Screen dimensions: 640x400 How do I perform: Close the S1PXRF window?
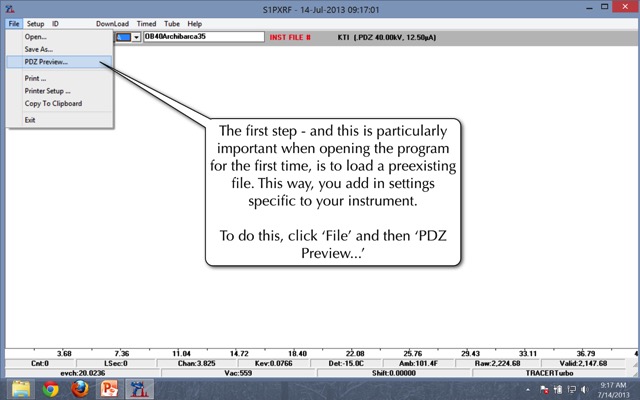click(x=626, y=7)
